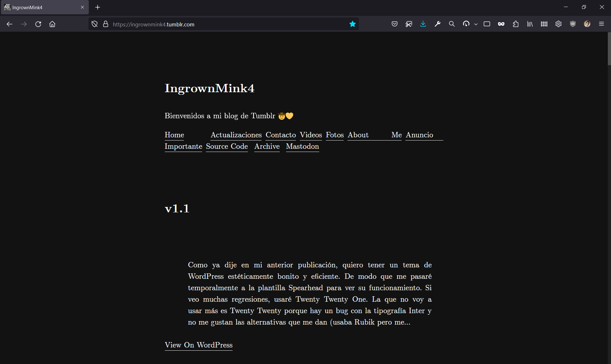Click the Pocket save icon
Image resolution: width=611 pixels, height=364 pixels.
395,24
